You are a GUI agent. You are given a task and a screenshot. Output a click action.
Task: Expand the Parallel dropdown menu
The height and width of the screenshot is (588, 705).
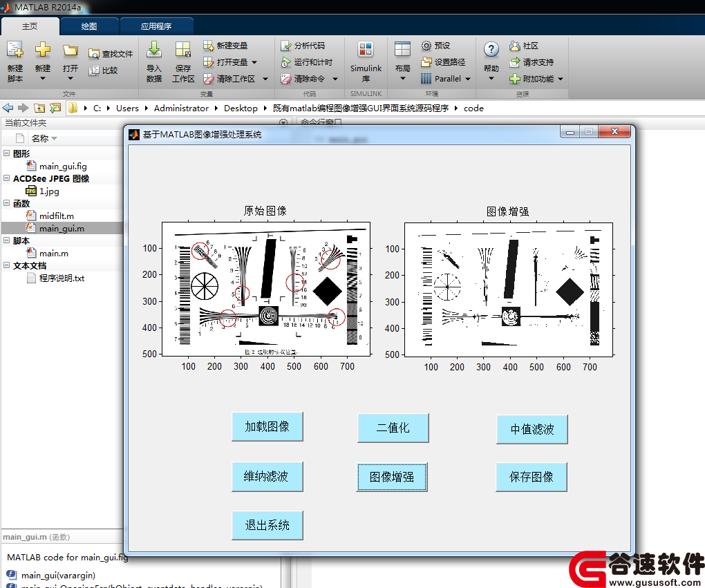[468, 79]
